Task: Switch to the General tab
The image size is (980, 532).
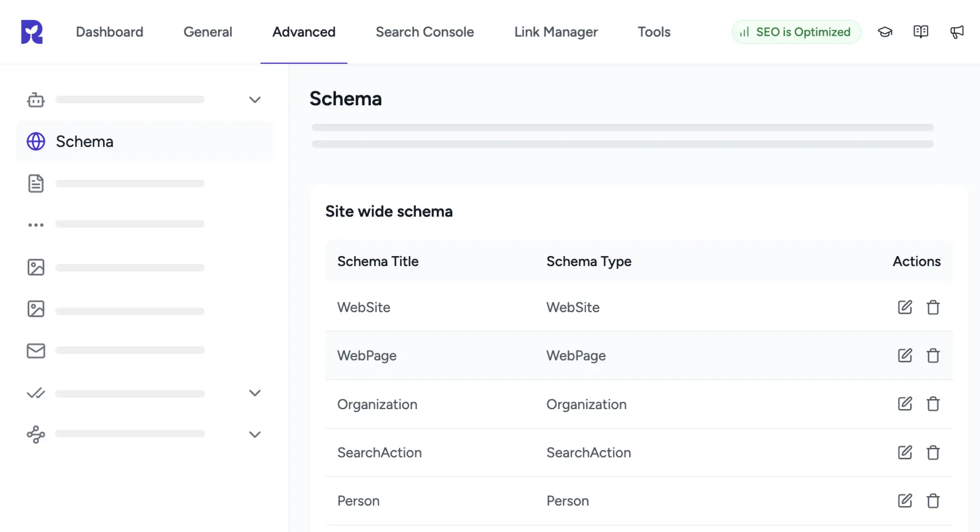Action: point(207,32)
